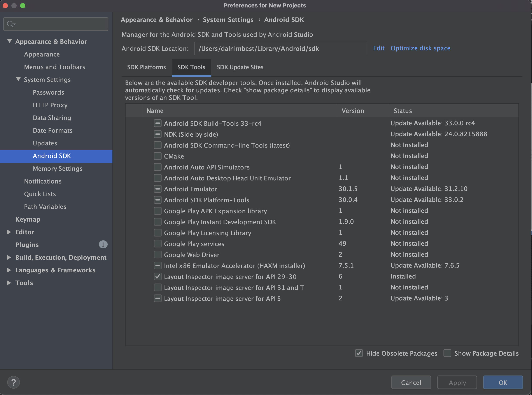The image size is (532, 395).
Task: Open HTTP Proxy settings
Action: click(50, 105)
